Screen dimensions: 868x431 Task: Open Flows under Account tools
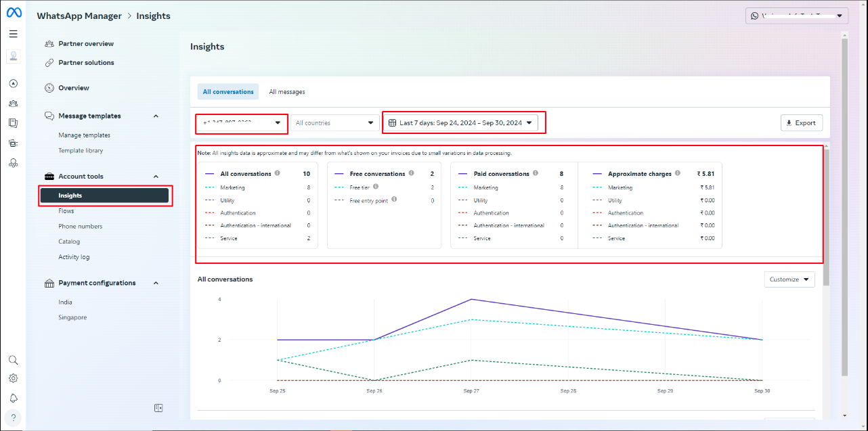[x=66, y=211]
